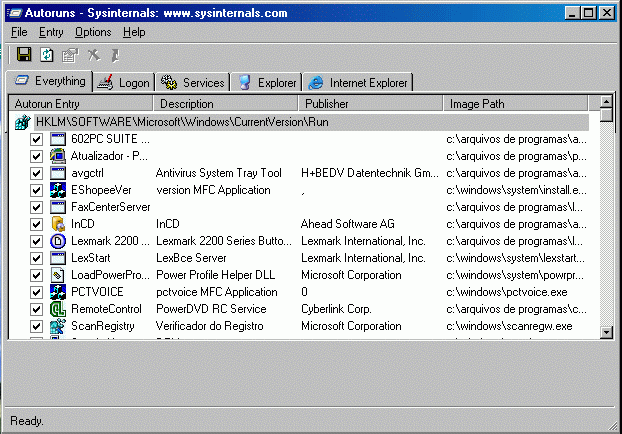Select 'Verificador do Registro' description

coord(209,326)
